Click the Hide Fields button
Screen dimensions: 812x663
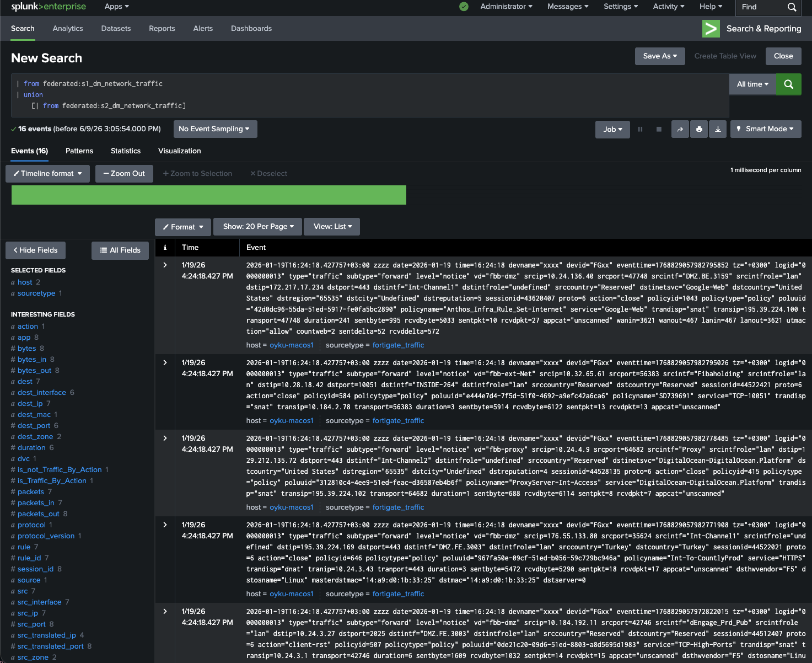35,250
